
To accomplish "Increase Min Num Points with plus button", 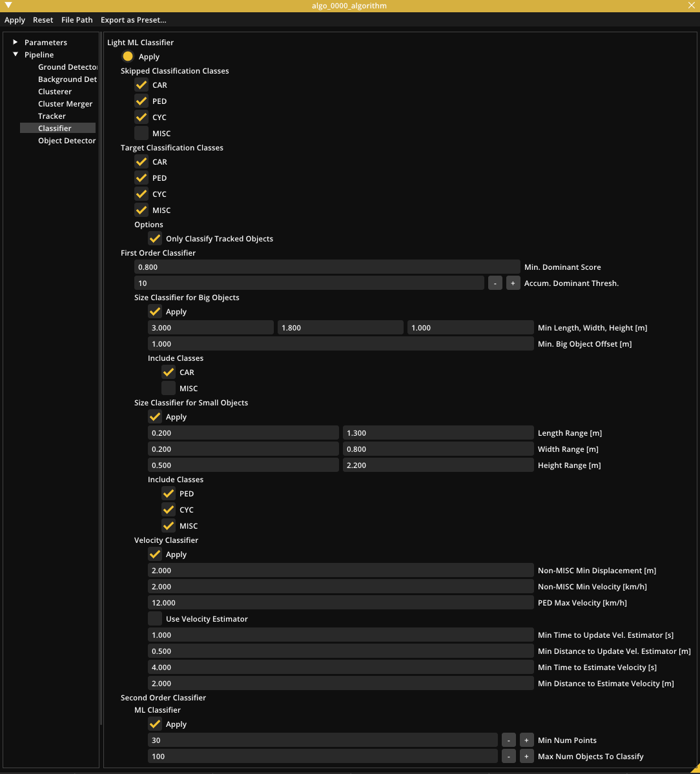I will [527, 740].
